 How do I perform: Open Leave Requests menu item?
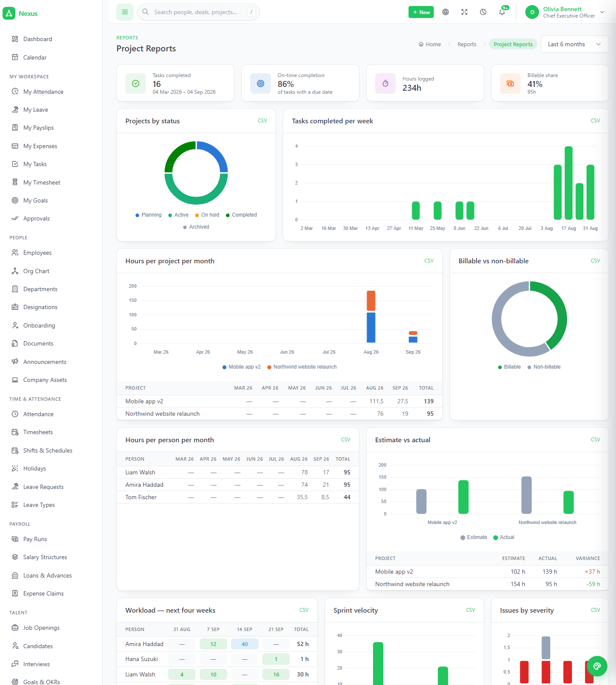[x=43, y=487]
